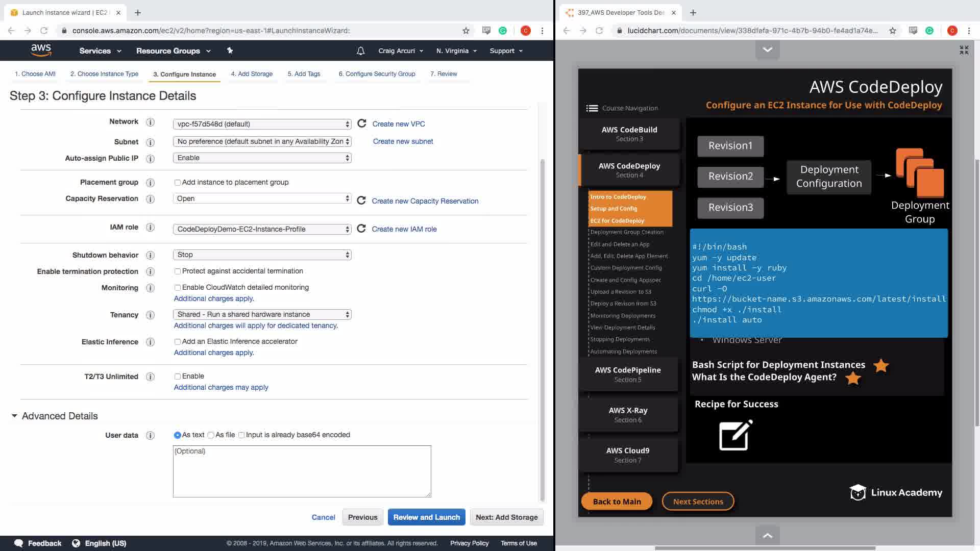The height and width of the screenshot is (551, 980).
Task: Click the AWS logo home icon
Action: coord(41,50)
